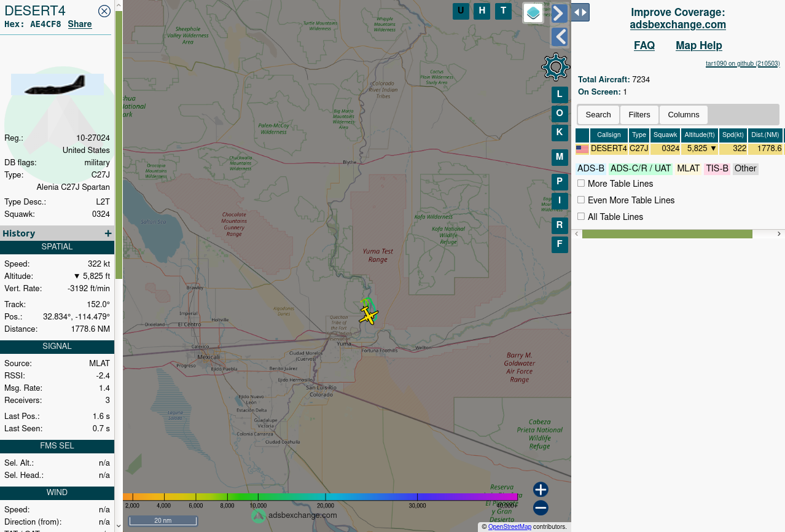Open tar1090 on github link
Image resolution: width=785 pixels, height=532 pixels.
pos(743,63)
